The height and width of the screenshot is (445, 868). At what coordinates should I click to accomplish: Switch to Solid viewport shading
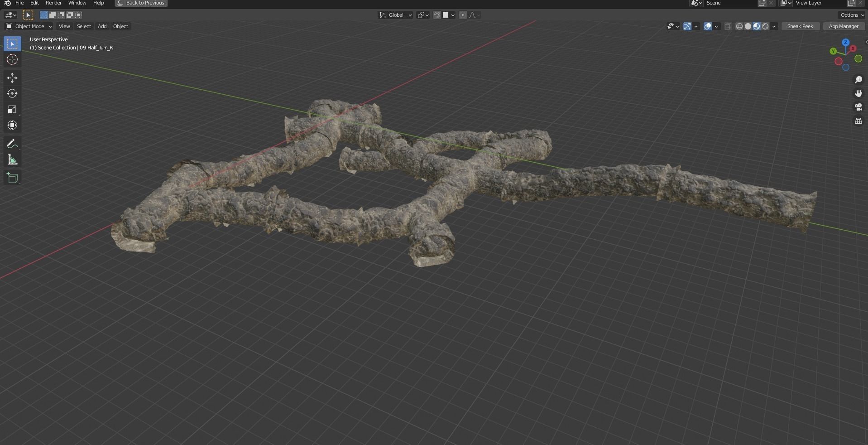point(748,26)
